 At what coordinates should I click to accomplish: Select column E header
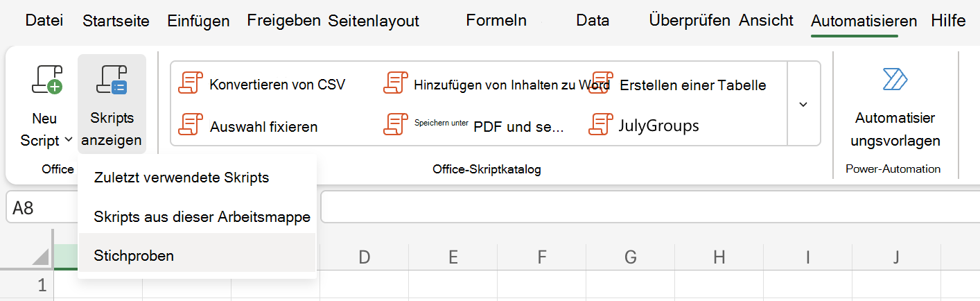[x=453, y=257]
